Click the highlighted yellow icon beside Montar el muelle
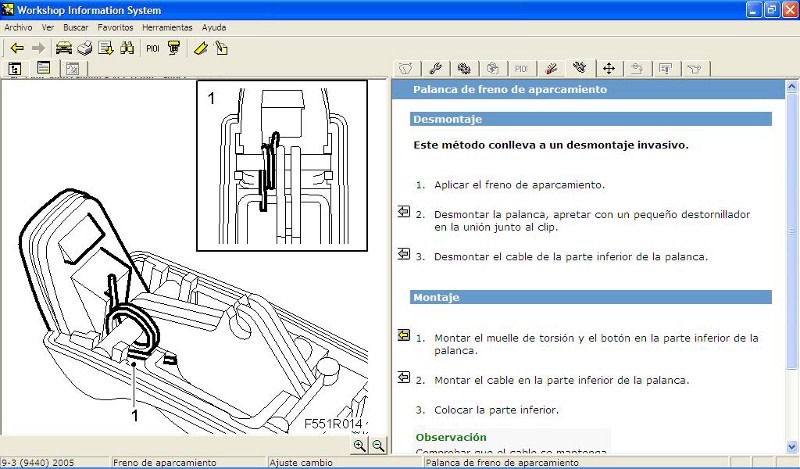800x469 pixels. pyautogui.click(x=404, y=335)
